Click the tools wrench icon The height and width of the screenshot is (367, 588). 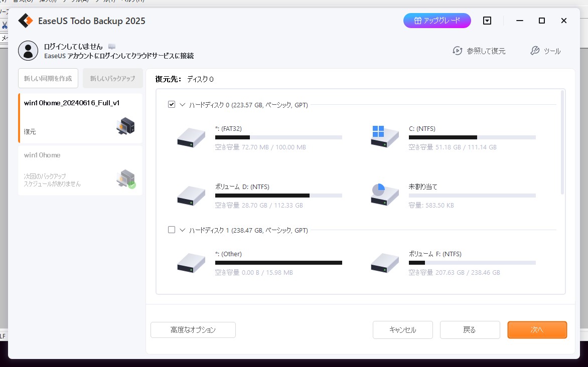tap(535, 51)
